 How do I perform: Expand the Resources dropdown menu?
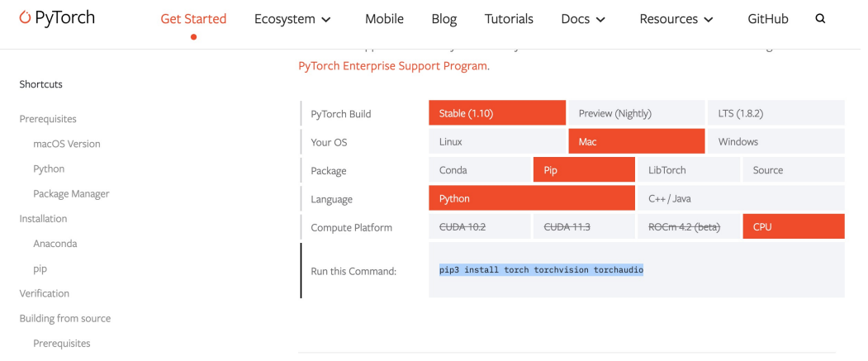pyautogui.click(x=676, y=19)
